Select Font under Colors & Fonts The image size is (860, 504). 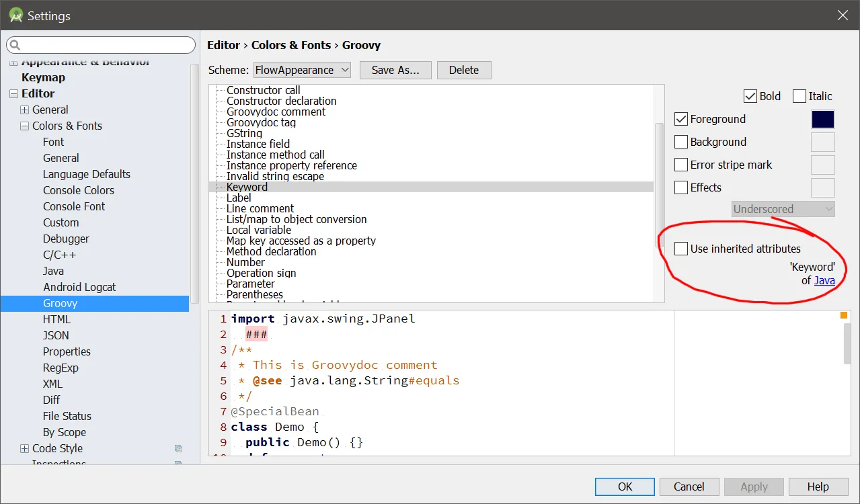54,142
